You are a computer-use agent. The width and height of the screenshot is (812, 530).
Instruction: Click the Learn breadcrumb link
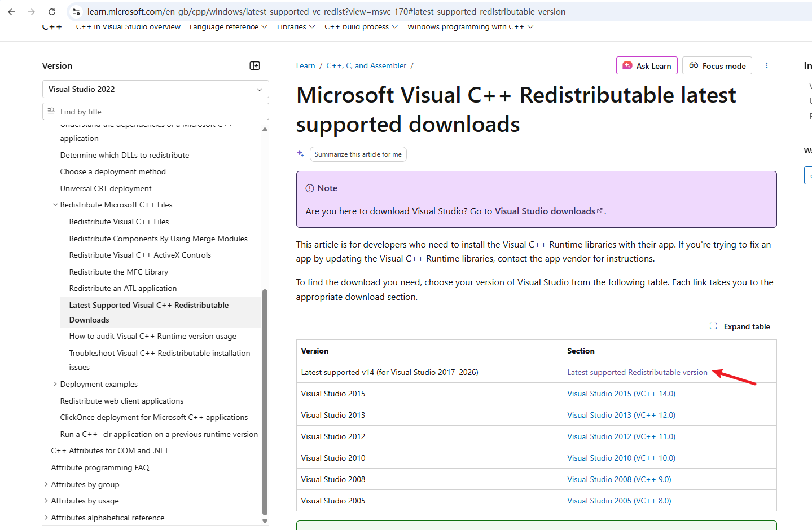pyautogui.click(x=305, y=65)
